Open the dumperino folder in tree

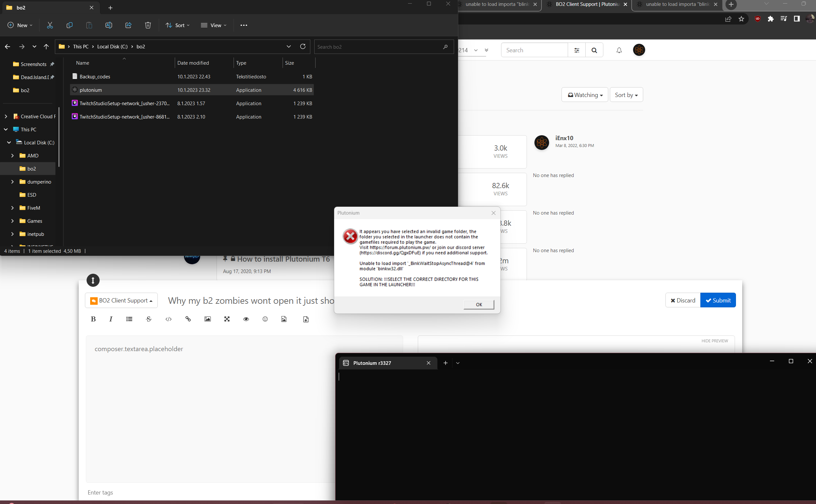[39, 182]
